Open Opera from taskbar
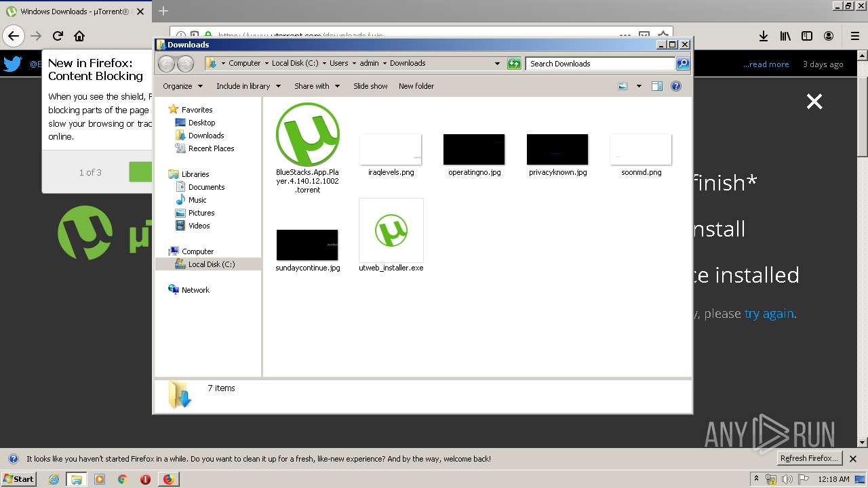Screen dimensions: 868x488 (x=145, y=479)
